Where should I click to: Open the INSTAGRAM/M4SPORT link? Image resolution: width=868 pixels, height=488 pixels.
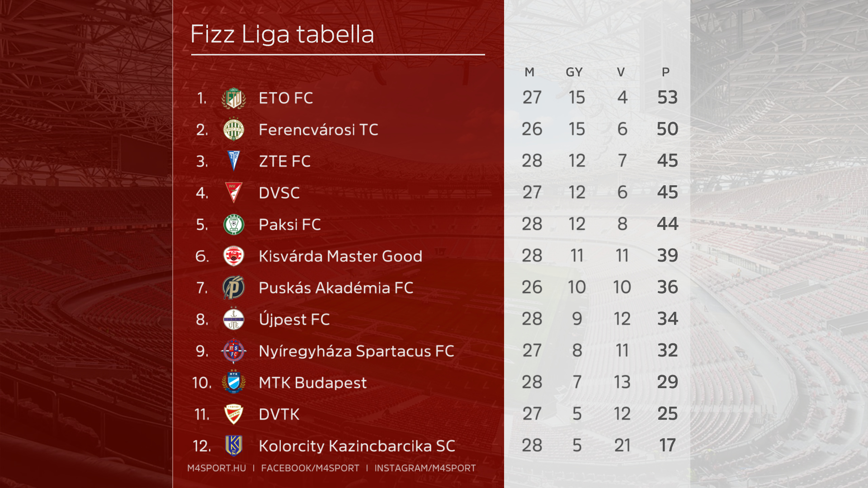(x=425, y=468)
